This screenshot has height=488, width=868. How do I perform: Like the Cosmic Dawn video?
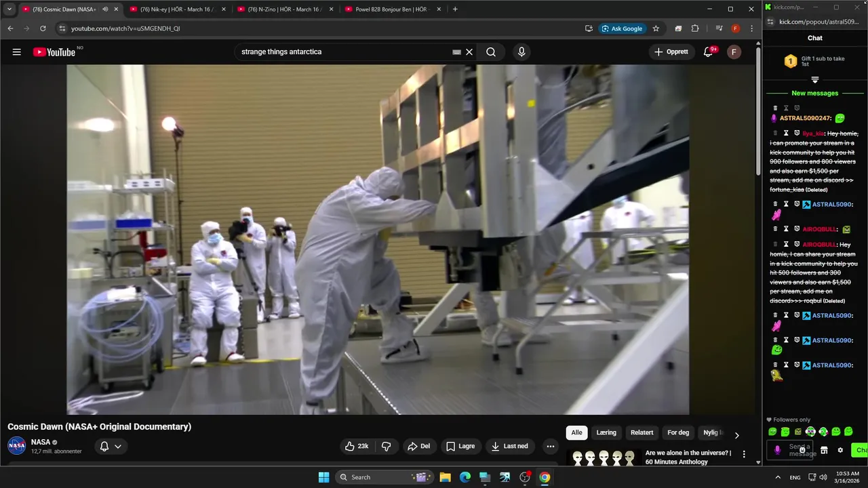coord(357,446)
